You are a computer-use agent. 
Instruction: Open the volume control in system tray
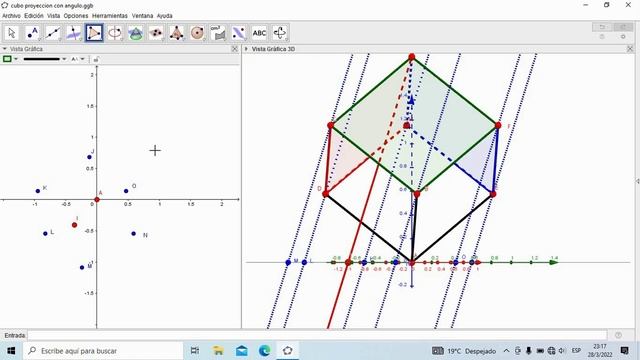tap(562, 351)
